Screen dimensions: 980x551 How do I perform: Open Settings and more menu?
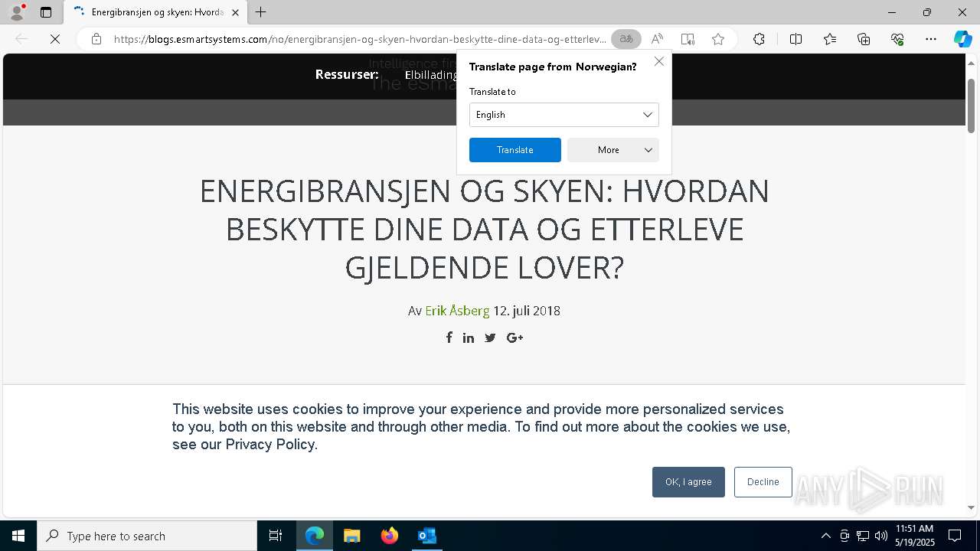pos(931,39)
